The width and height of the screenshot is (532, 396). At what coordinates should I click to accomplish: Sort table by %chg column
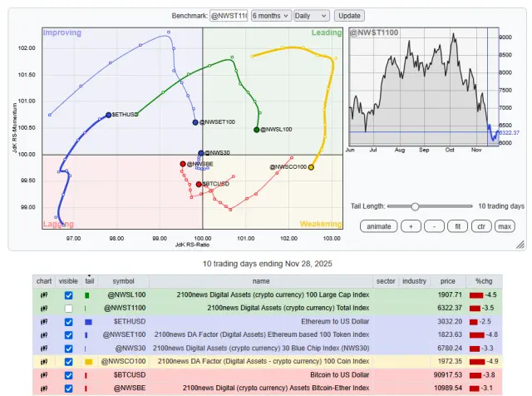pyautogui.click(x=484, y=281)
